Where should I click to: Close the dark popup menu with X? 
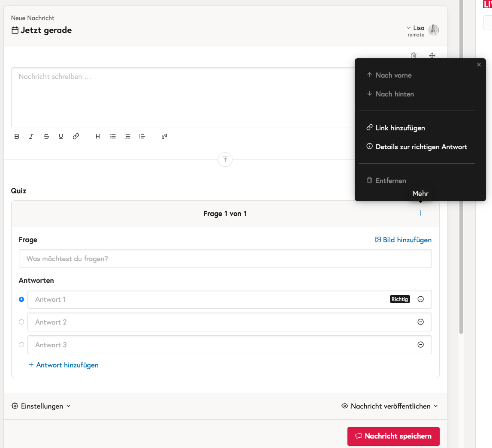coord(479,65)
